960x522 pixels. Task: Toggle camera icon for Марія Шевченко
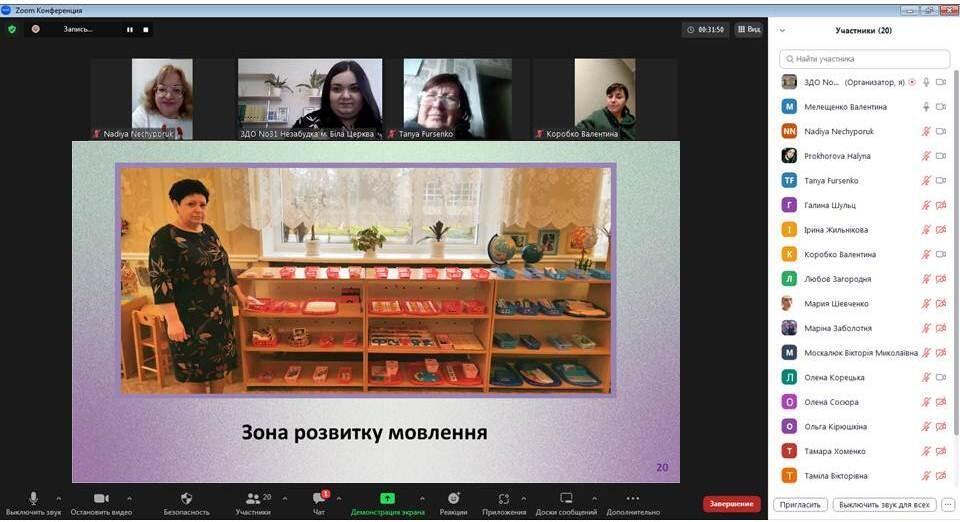(941, 304)
